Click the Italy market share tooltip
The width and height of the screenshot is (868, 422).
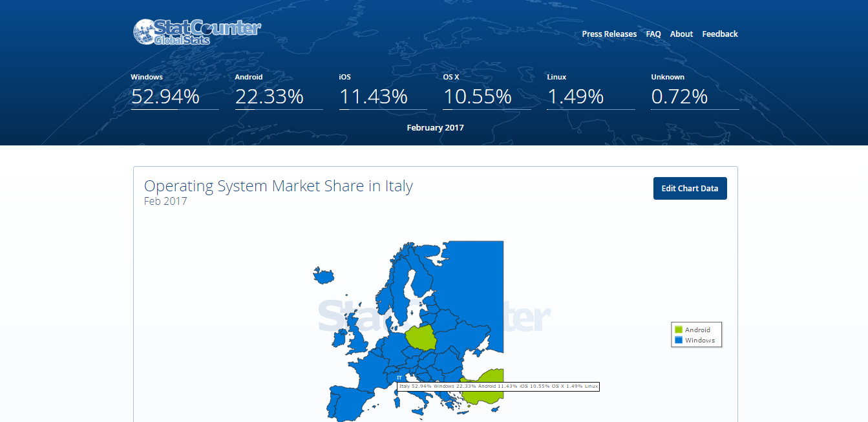[498, 386]
